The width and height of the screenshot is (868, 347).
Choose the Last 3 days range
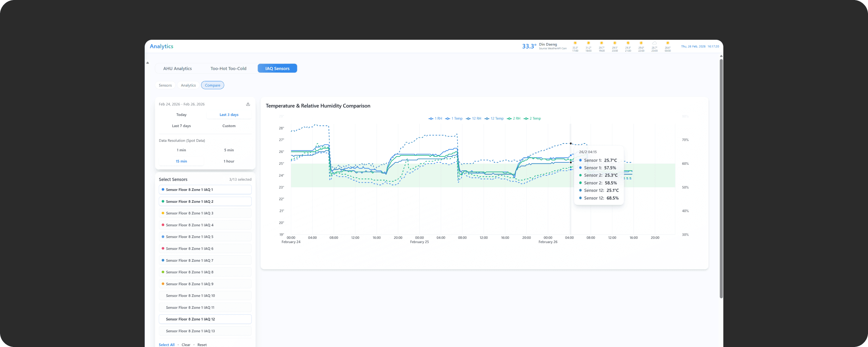(x=229, y=115)
